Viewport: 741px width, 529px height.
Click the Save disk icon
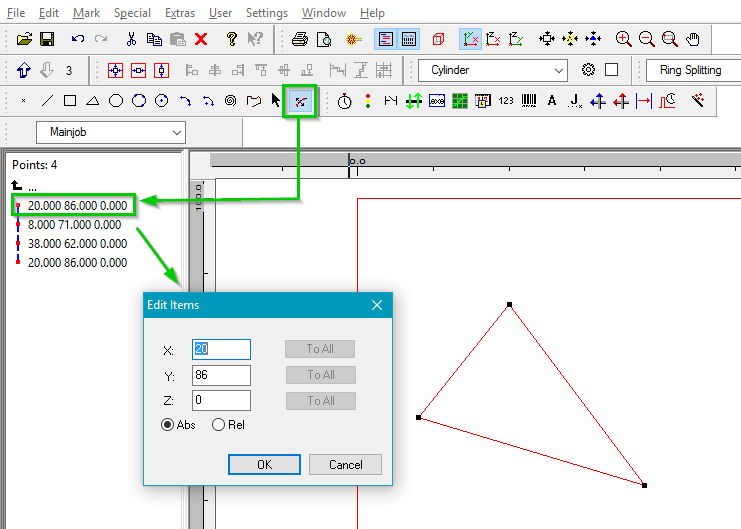click(46, 40)
